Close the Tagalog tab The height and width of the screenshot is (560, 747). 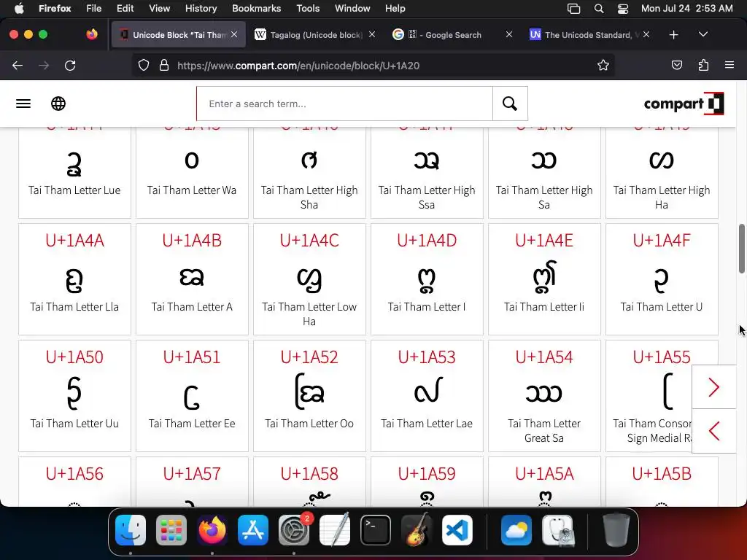pos(372,35)
